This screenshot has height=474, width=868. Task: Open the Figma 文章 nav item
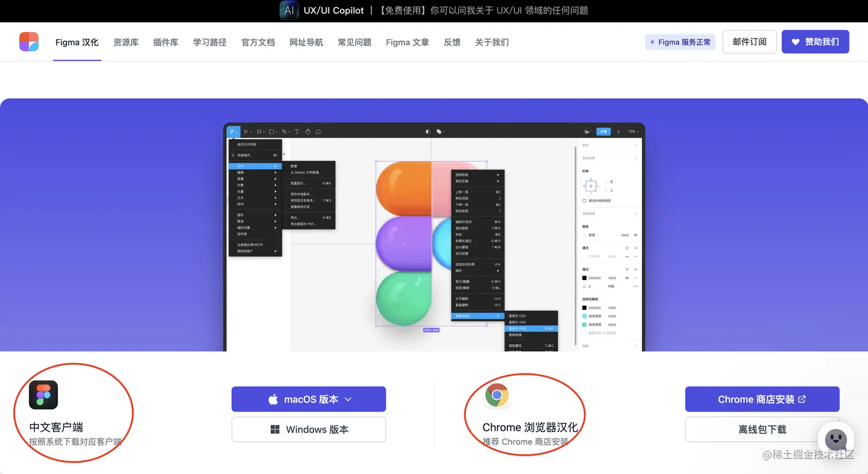tap(407, 43)
